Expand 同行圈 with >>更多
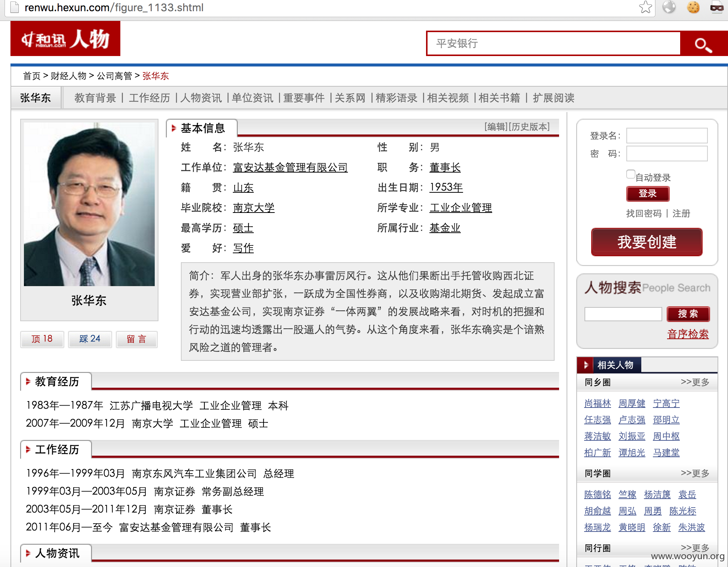Image resolution: width=728 pixels, height=567 pixels. (695, 548)
